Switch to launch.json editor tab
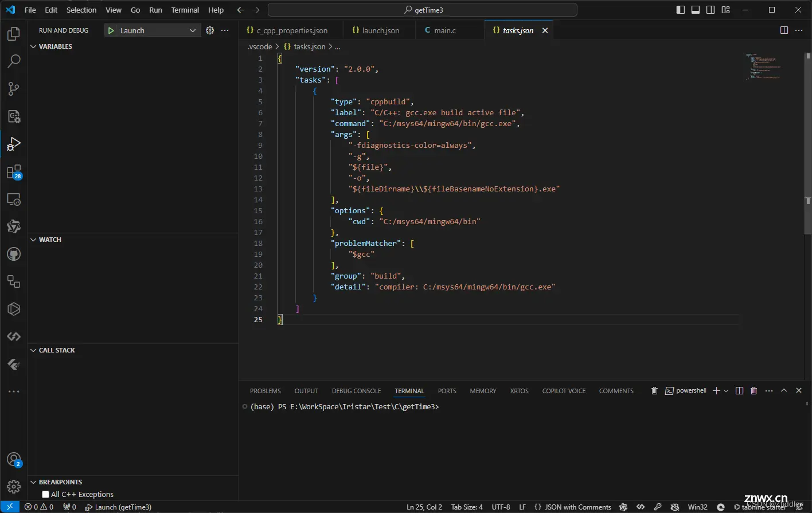Screen dimensions: 812x513 (x=380, y=30)
